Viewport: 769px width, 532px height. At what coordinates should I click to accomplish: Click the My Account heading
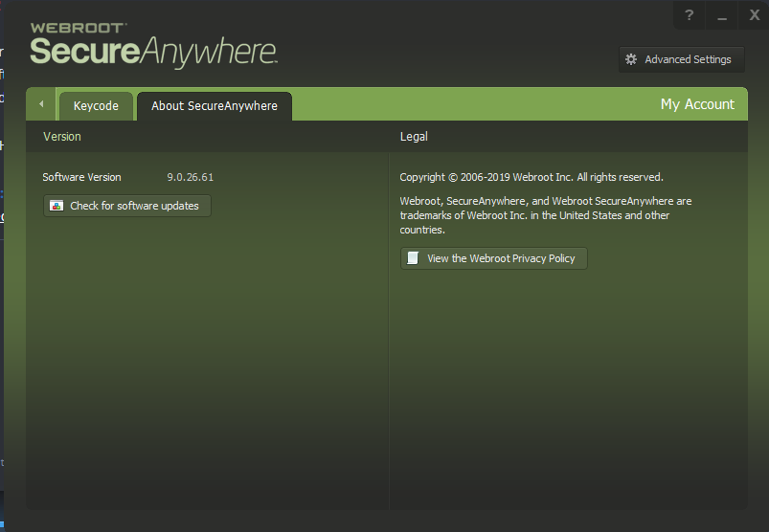[697, 104]
